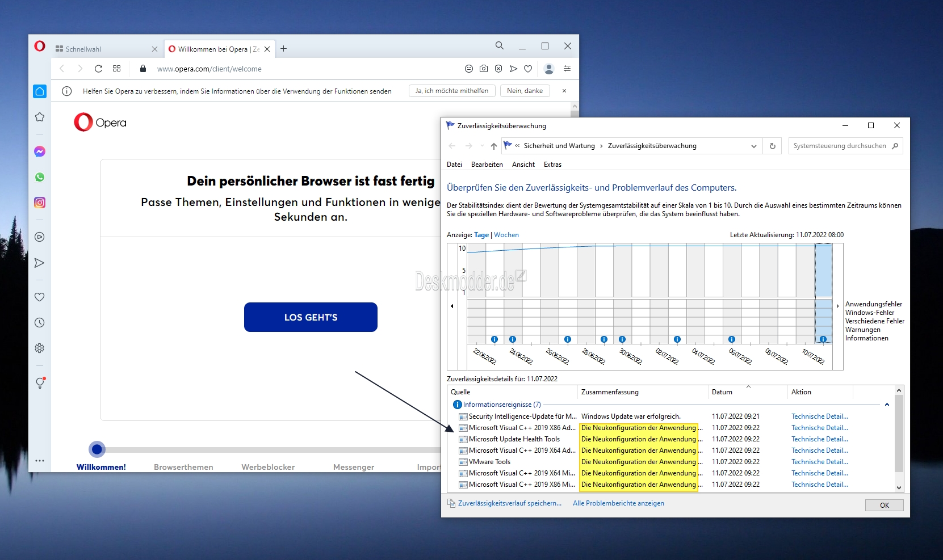Open Messenger in Opera sidebar
The height and width of the screenshot is (560, 943).
click(x=40, y=151)
